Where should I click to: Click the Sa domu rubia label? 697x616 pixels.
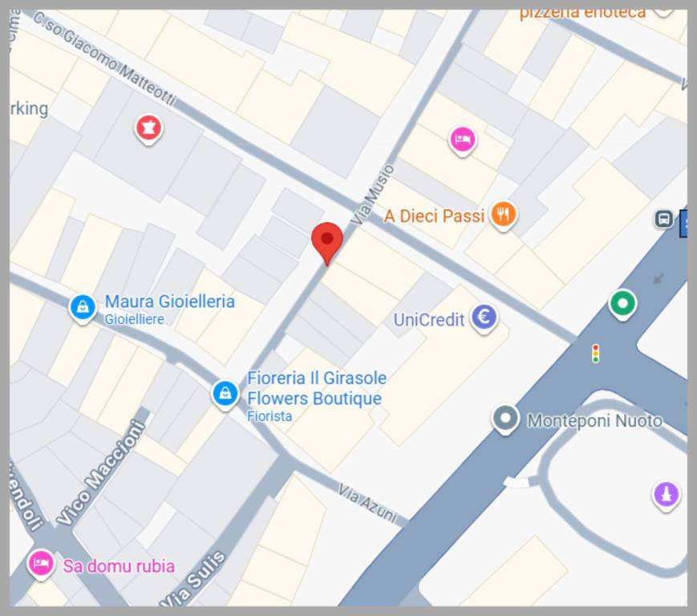(x=120, y=566)
